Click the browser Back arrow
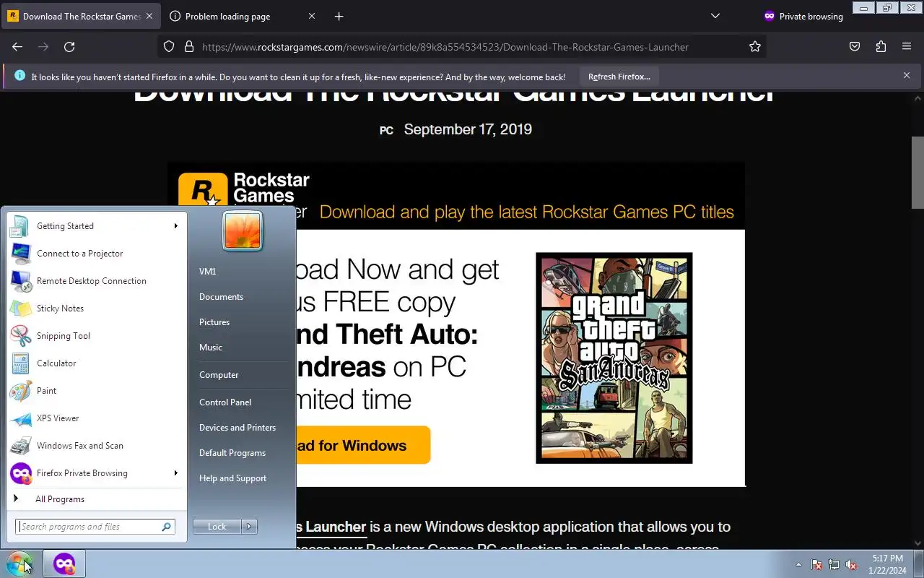Viewport: 924px width, 578px height. (17, 47)
